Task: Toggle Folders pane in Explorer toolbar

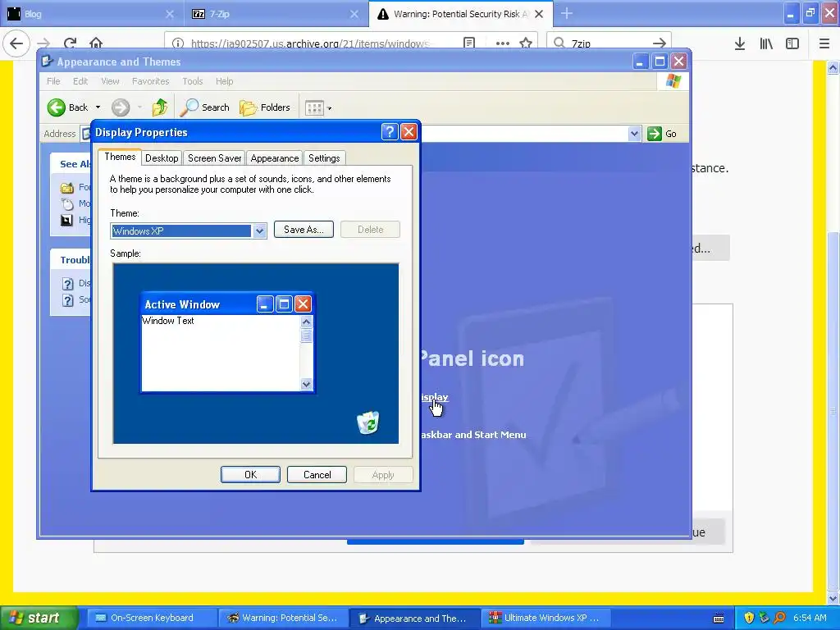Action: coord(265,107)
